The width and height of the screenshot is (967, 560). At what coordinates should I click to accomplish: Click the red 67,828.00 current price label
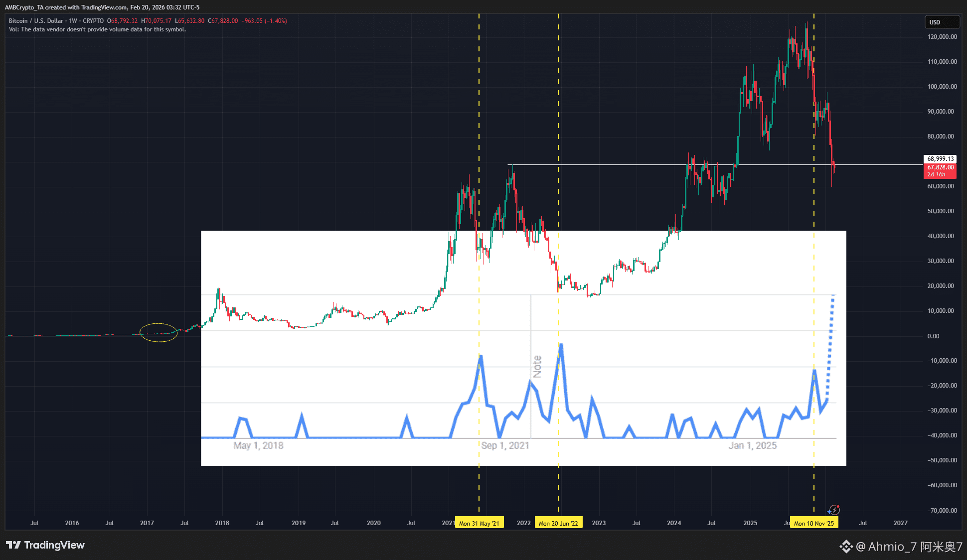pyautogui.click(x=940, y=167)
